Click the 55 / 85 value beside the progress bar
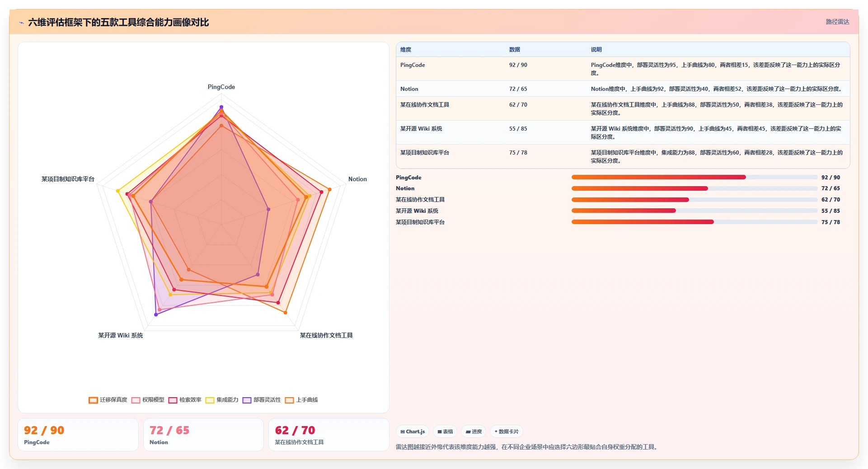The width and height of the screenshot is (868, 469). click(x=830, y=211)
